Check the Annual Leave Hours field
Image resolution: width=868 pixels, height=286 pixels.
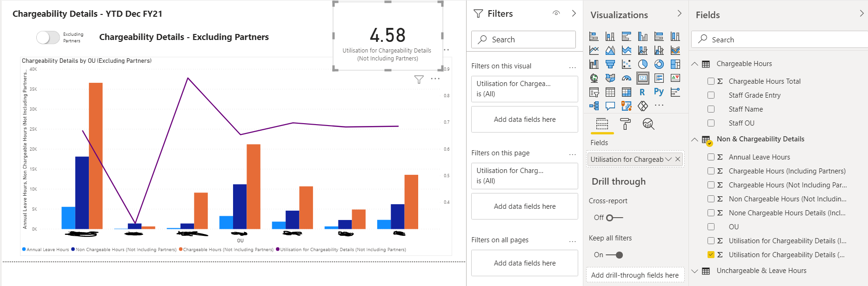click(x=711, y=157)
